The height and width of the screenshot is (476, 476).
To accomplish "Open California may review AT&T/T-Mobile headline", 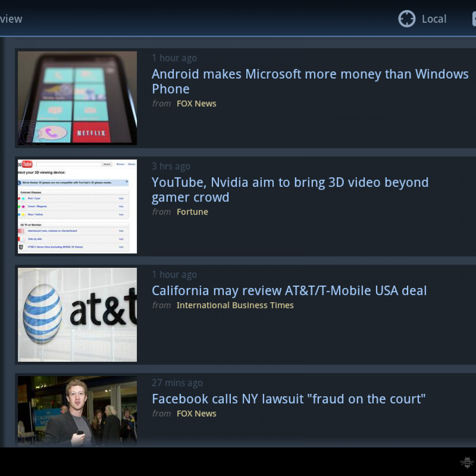I will pos(289,290).
